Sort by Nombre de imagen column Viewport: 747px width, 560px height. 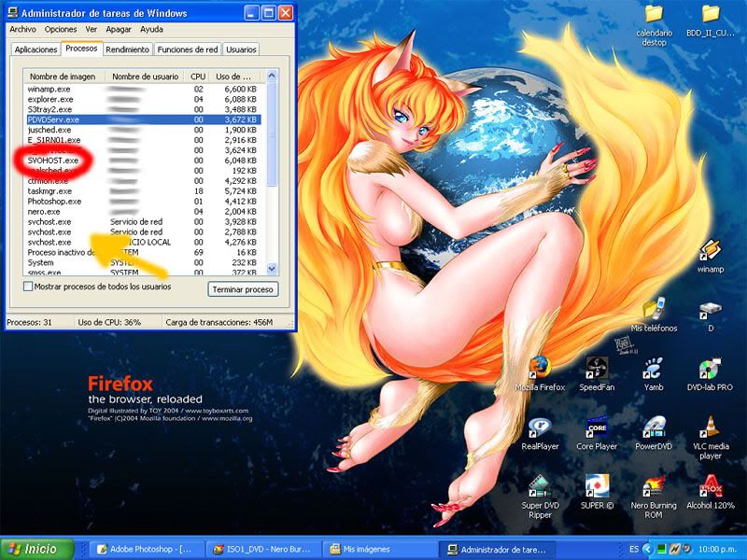(63, 77)
